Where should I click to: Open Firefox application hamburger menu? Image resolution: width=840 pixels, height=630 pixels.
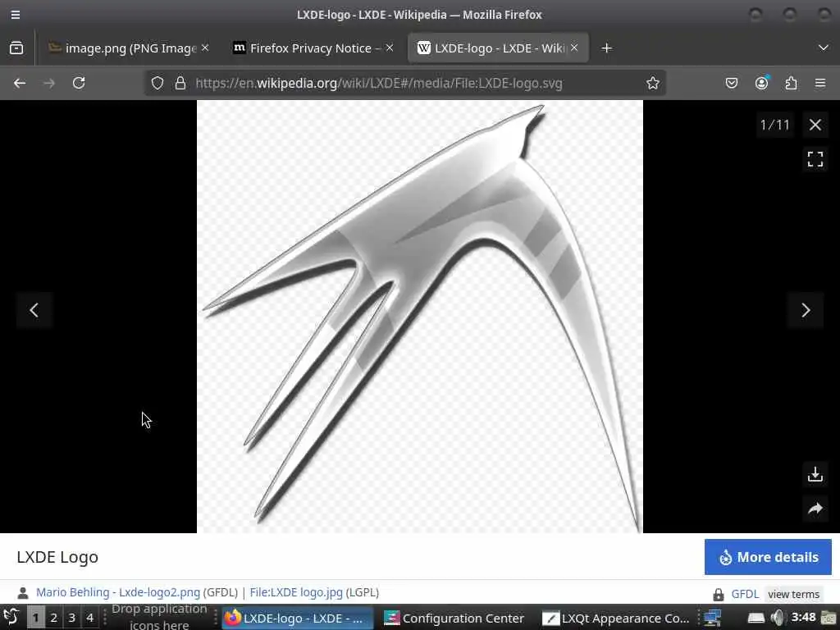[820, 83]
